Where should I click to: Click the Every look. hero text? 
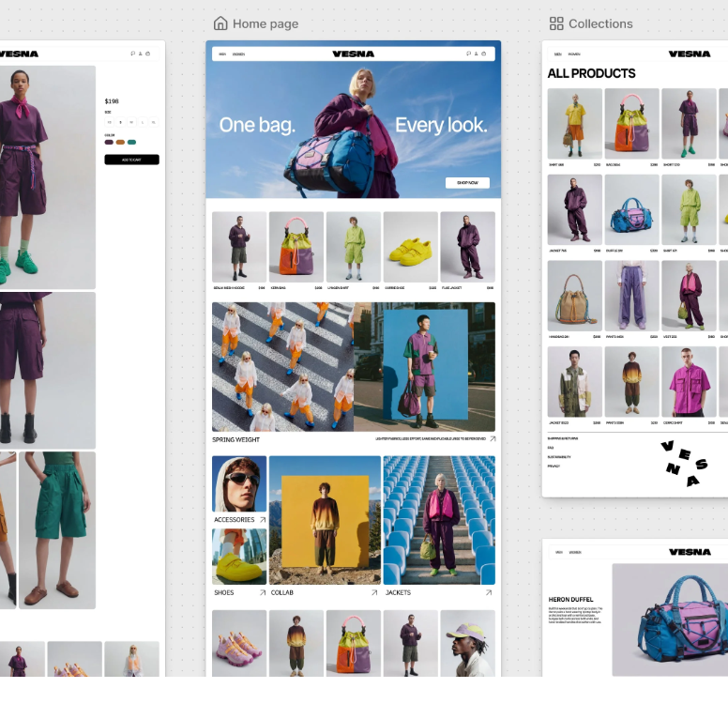click(x=441, y=125)
